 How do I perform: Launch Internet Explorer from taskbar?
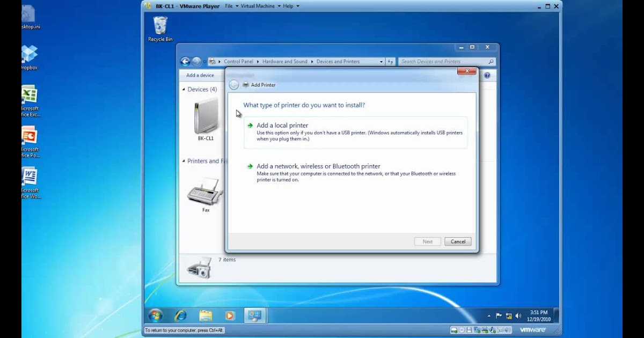(181, 315)
